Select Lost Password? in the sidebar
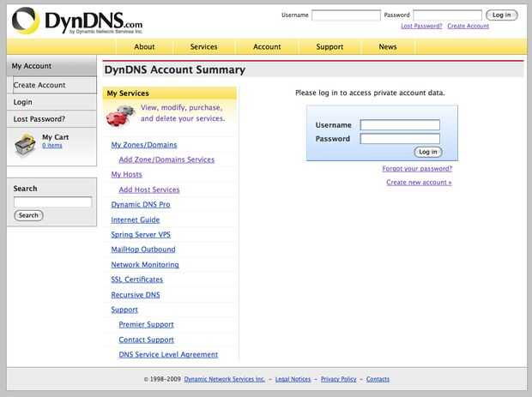 click(51, 119)
